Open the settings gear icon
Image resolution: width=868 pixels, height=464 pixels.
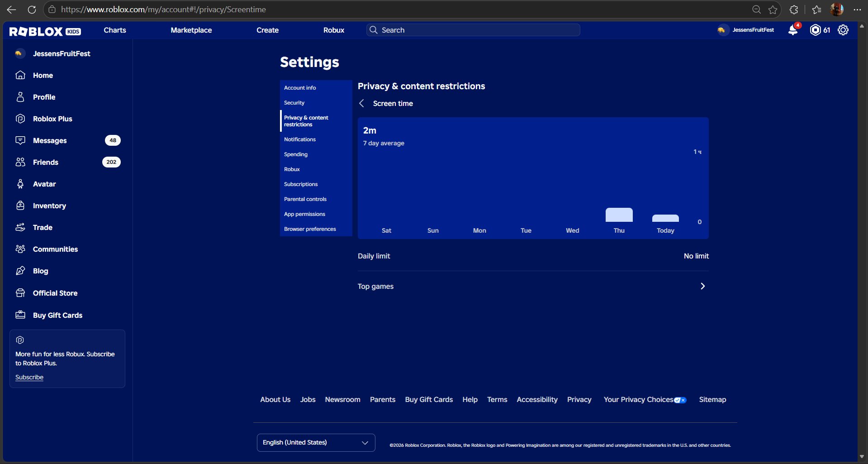(843, 30)
